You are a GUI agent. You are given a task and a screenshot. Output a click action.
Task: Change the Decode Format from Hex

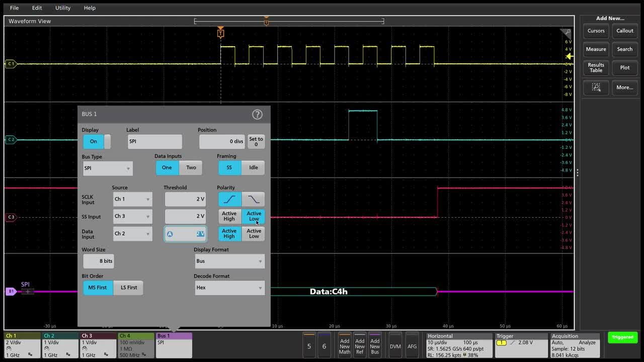[x=229, y=288]
